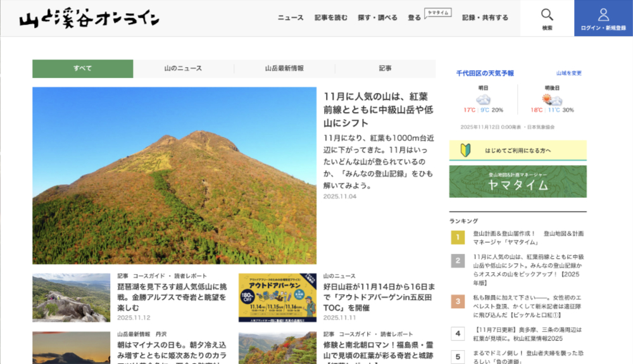Open the アウトドアバーゲン article thumbnail
This screenshot has width=633, height=364.
click(x=277, y=298)
